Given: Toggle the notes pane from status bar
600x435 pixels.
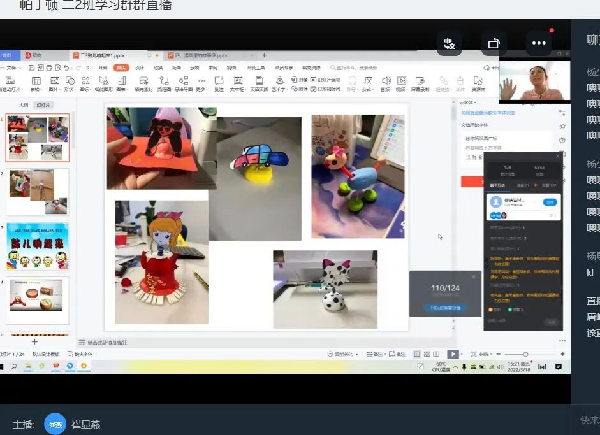Looking at the screenshot, I should [x=375, y=354].
